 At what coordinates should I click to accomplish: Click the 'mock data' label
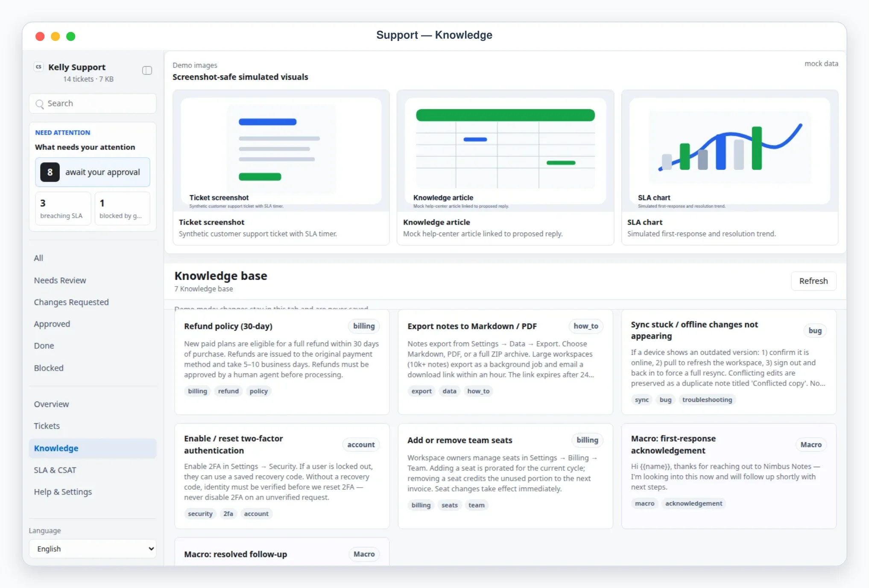tap(821, 64)
